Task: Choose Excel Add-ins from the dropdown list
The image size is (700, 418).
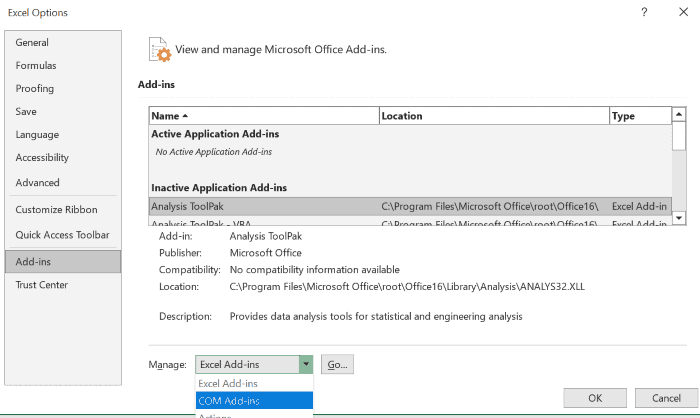Action: (x=254, y=384)
